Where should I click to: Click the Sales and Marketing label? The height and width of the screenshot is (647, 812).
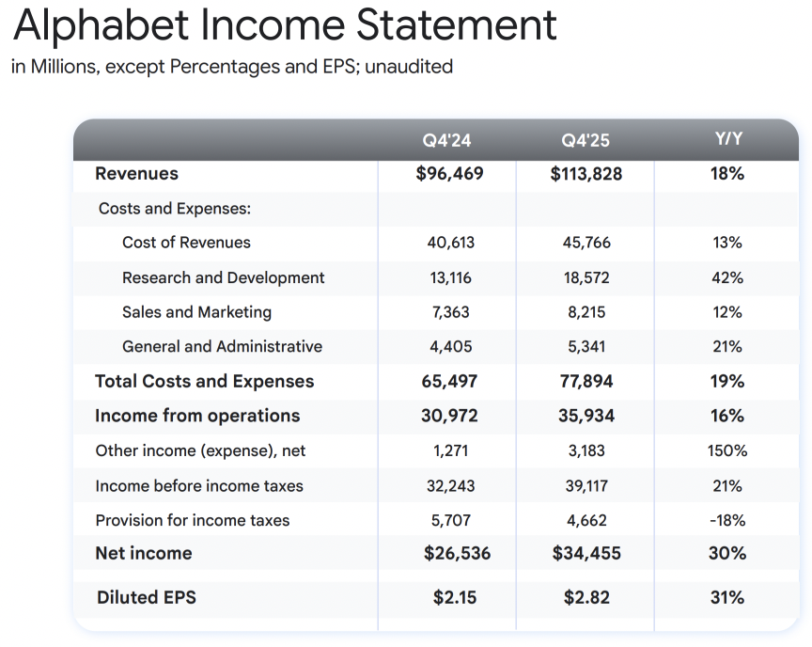[196, 312]
